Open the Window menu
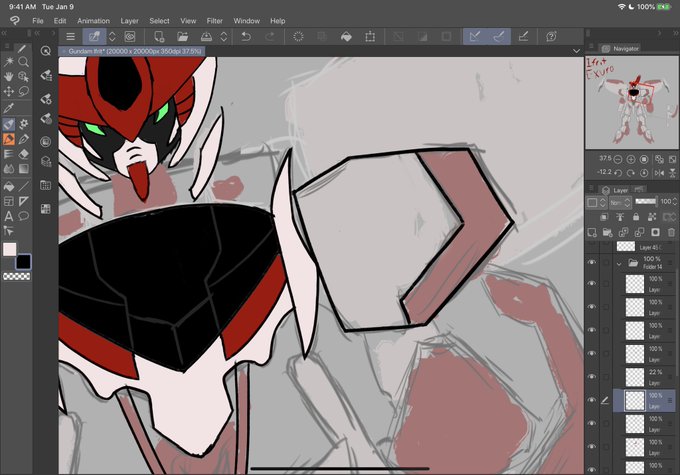Screen dimensions: 680x475 point(247,21)
